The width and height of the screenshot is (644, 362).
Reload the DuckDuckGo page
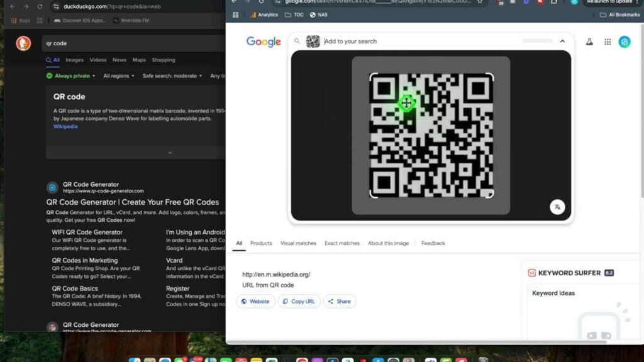[x=40, y=6]
